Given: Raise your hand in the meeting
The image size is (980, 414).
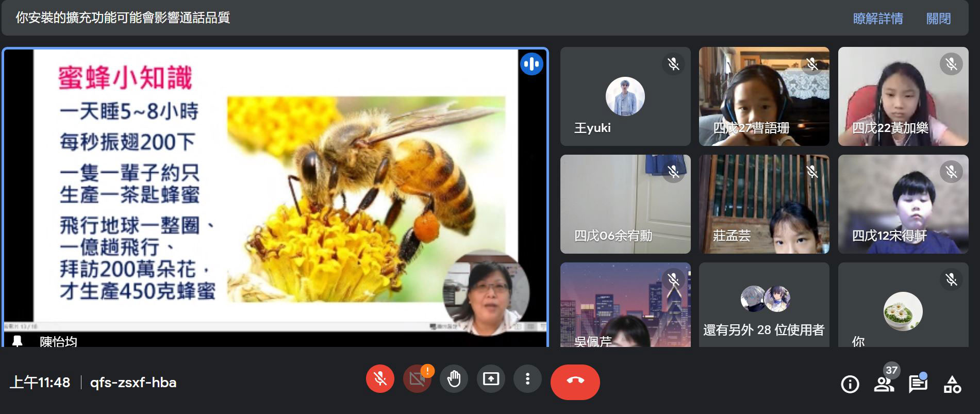Looking at the screenshot, I should pos(454,379).
